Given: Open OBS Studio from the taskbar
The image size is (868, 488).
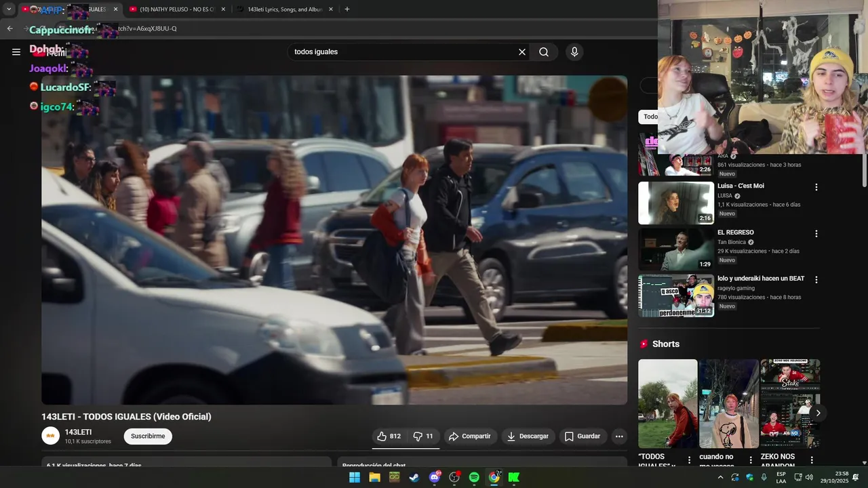Looking at the screenshot, I should click(x=454, y=477).
